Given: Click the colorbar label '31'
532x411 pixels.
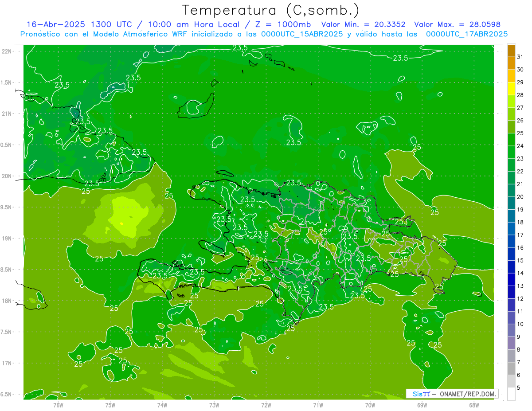Looking at the screenshot, I should (520, 57).
